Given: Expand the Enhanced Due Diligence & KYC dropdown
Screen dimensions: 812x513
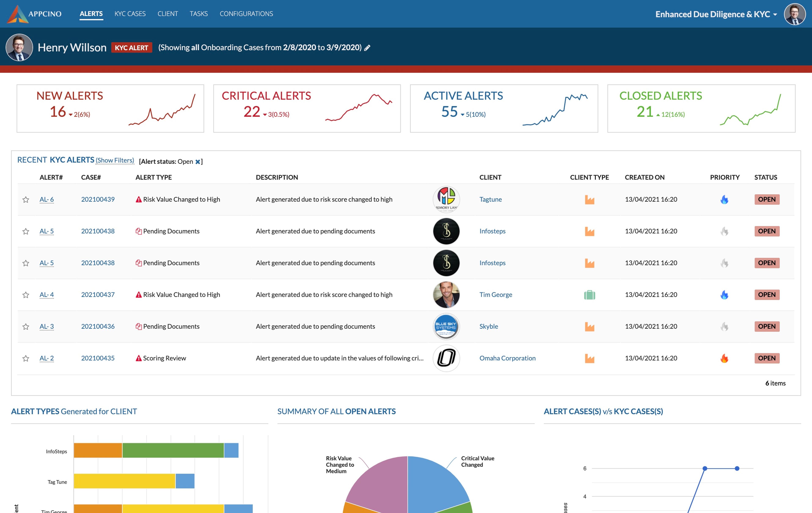Looking at the screenshot, I should (716, 14).
